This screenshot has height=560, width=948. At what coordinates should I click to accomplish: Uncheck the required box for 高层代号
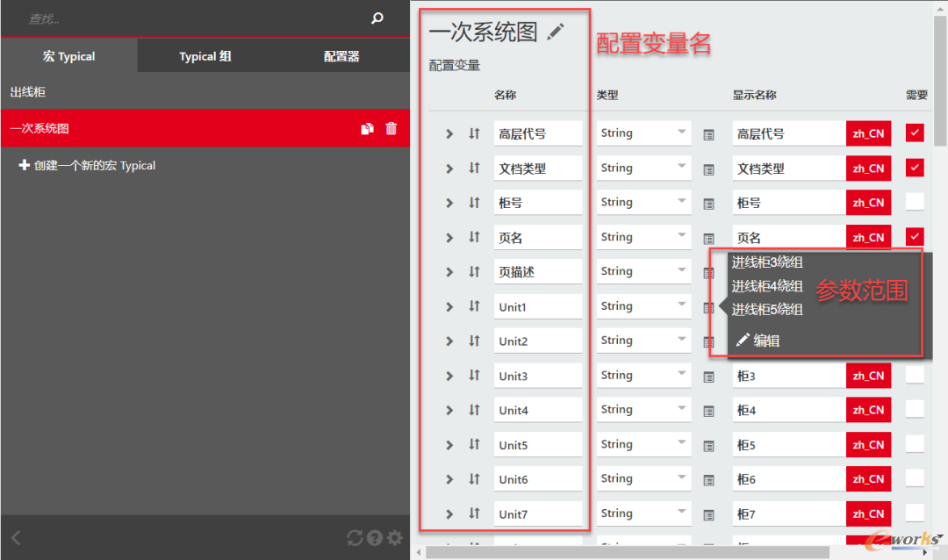915,133
